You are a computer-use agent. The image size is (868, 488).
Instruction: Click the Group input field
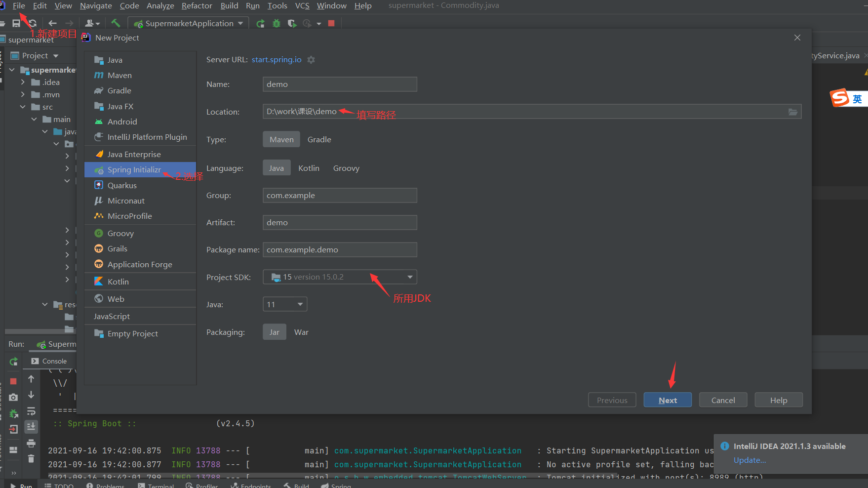pos(340,196)
